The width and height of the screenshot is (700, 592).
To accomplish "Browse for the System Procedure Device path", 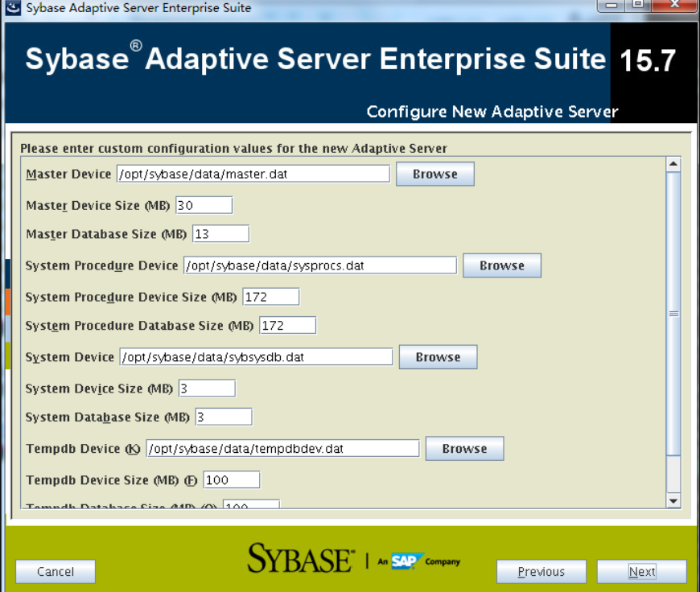I will [501, 266].
